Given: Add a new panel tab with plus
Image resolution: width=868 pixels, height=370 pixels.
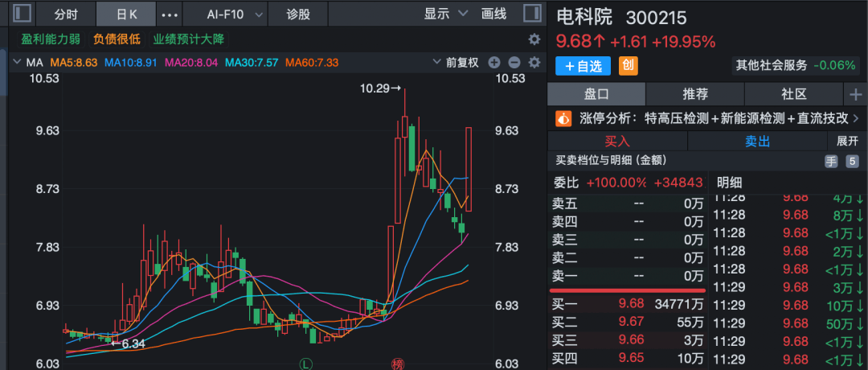Looking at the screenshot, I should pyautogui.click(x=854, y=95).
